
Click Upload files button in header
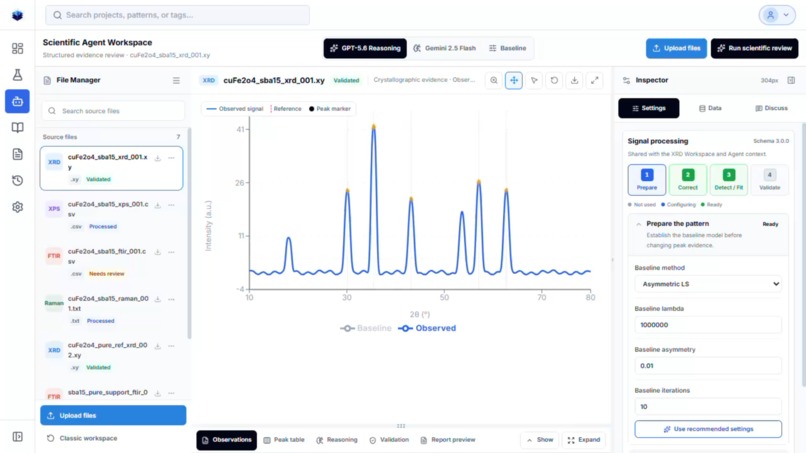coord(676,48)
